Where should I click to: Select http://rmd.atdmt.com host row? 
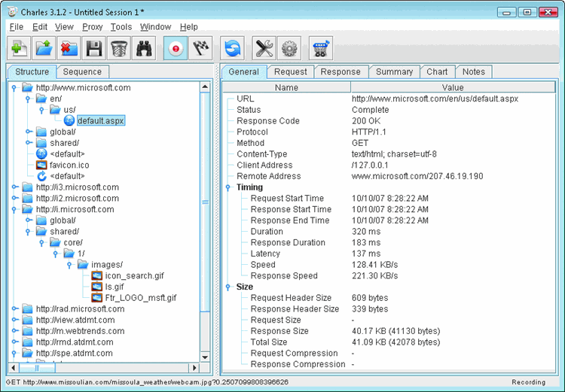click(x=75, y=342)
